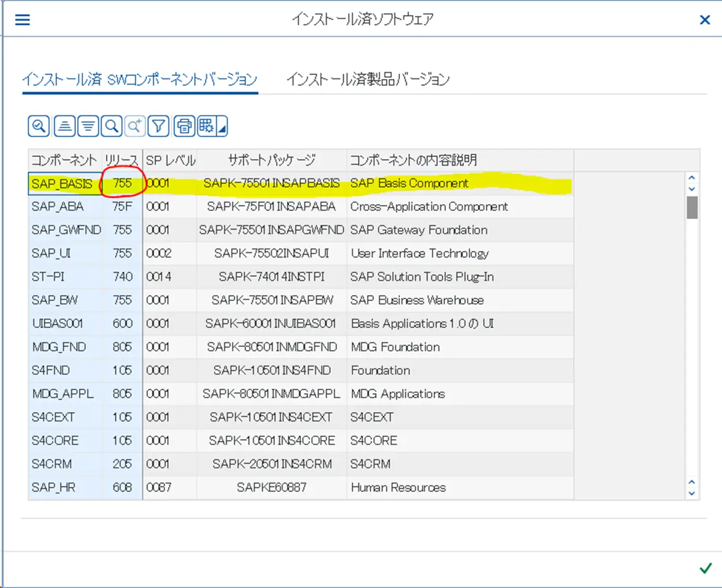Viewport: 722px width, 588px height.
Task: Click the bottommost down arrow of table scrollbar
Action: tap(692, 493)
